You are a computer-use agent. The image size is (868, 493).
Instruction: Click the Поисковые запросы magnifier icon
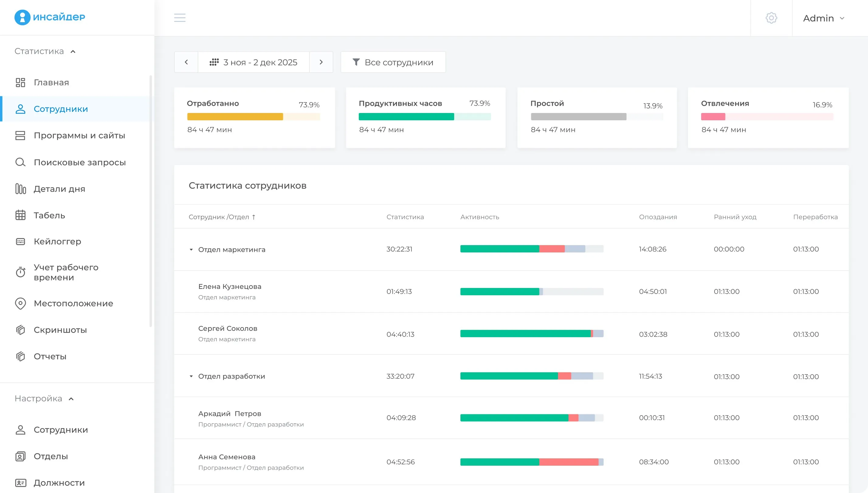(20, 162)
